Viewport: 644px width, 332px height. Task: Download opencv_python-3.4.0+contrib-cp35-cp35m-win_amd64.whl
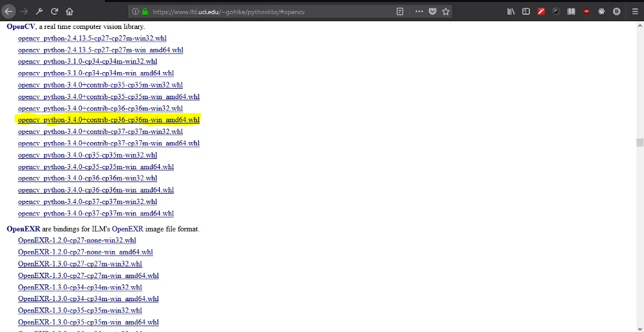pyautogui.click(x=109, y=97)
